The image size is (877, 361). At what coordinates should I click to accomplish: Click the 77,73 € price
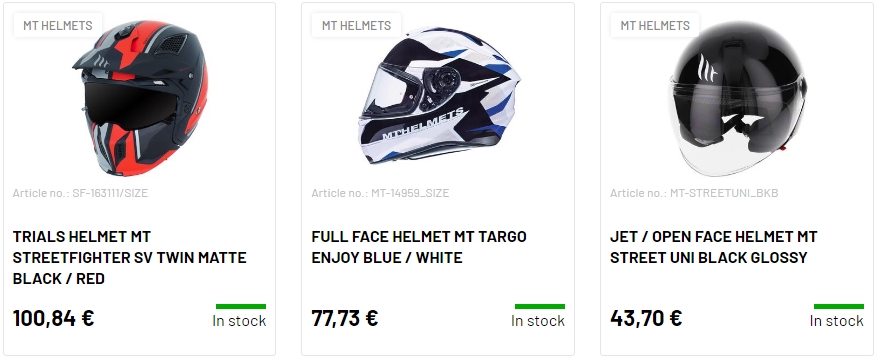coord(345,318)
